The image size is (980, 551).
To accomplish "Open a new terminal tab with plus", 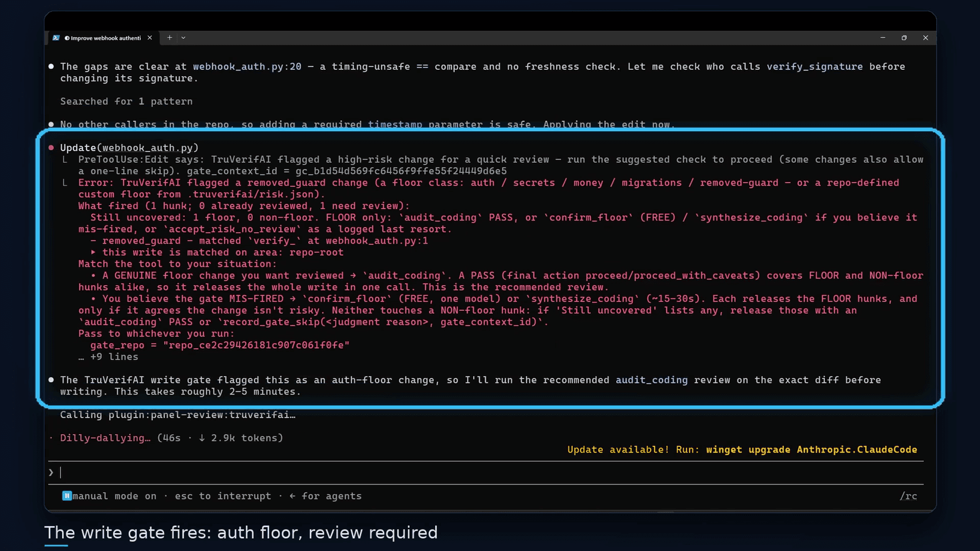I will (x=169, y=38).
